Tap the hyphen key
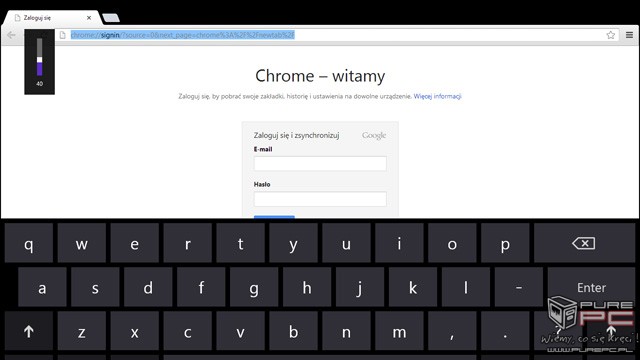The height and width of the screenshot is (360, 640). [x=518, y=287]
